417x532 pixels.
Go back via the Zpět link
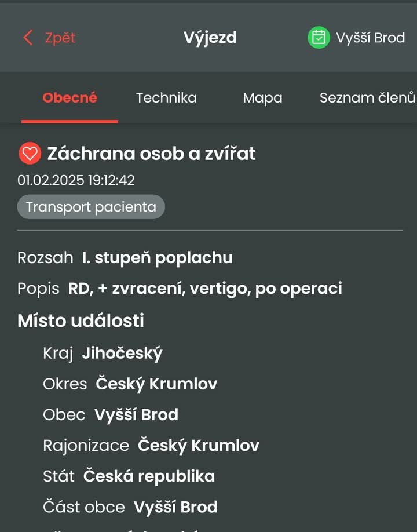pyautogui.click(x=60, y=38)
